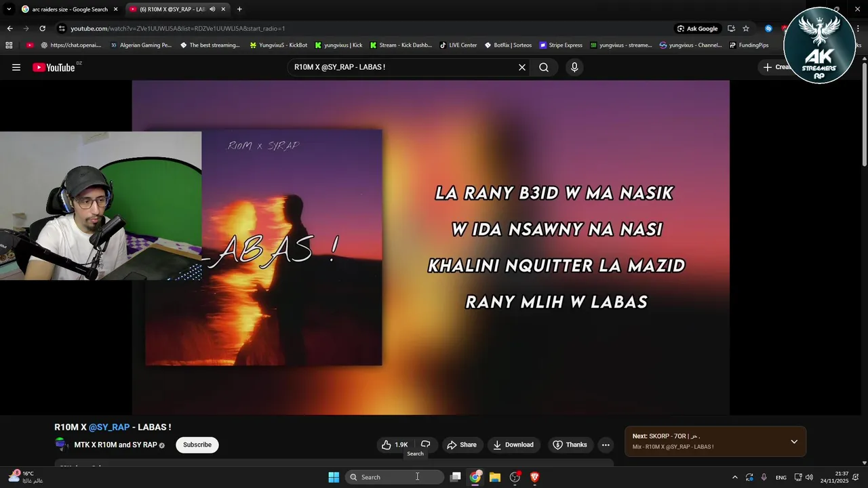Go back with browser back arrow
This screenshot has height=488, width=868.
[9, 28]
